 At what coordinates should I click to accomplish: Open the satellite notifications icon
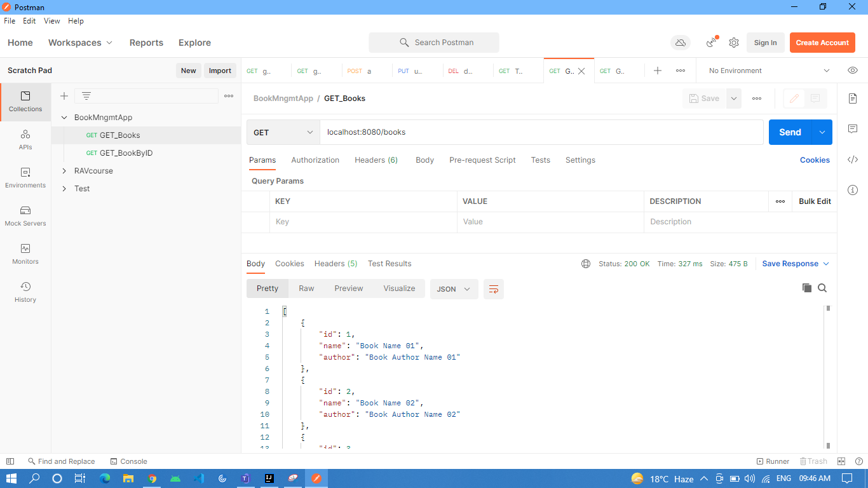(x=712, y=43)
